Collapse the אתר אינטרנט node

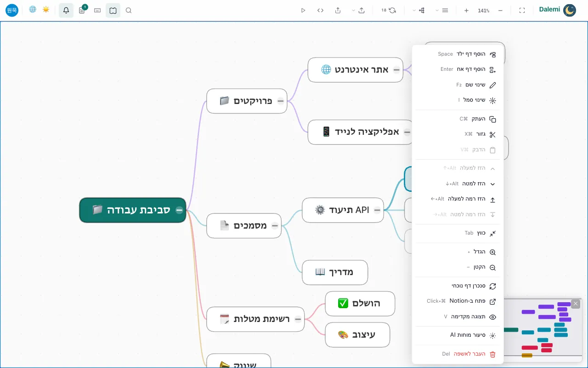coord(396,70)
